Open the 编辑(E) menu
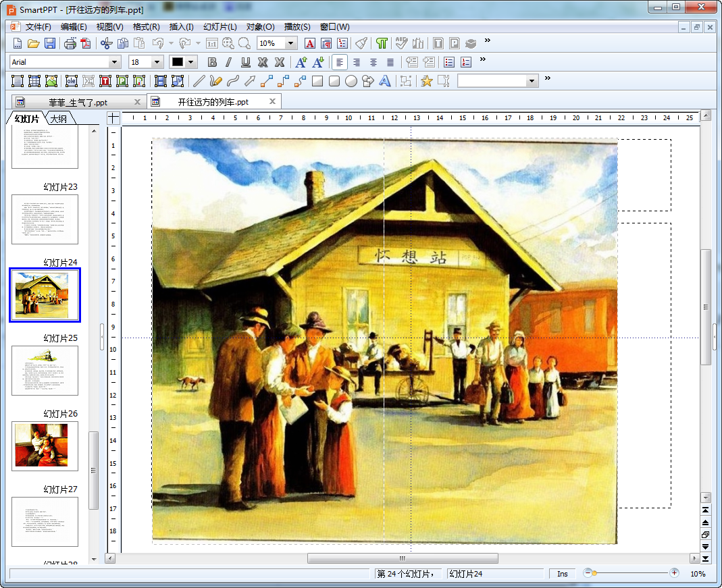The height and width of the screenshot is (588, 722). point(74,27)
